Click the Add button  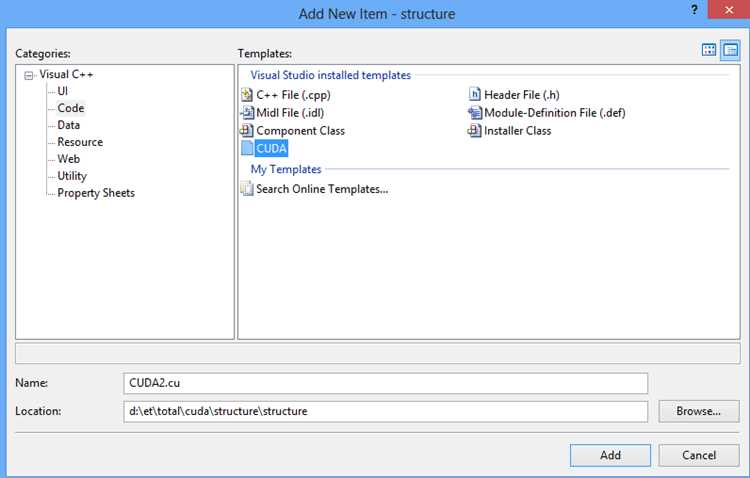coord(610,455)
